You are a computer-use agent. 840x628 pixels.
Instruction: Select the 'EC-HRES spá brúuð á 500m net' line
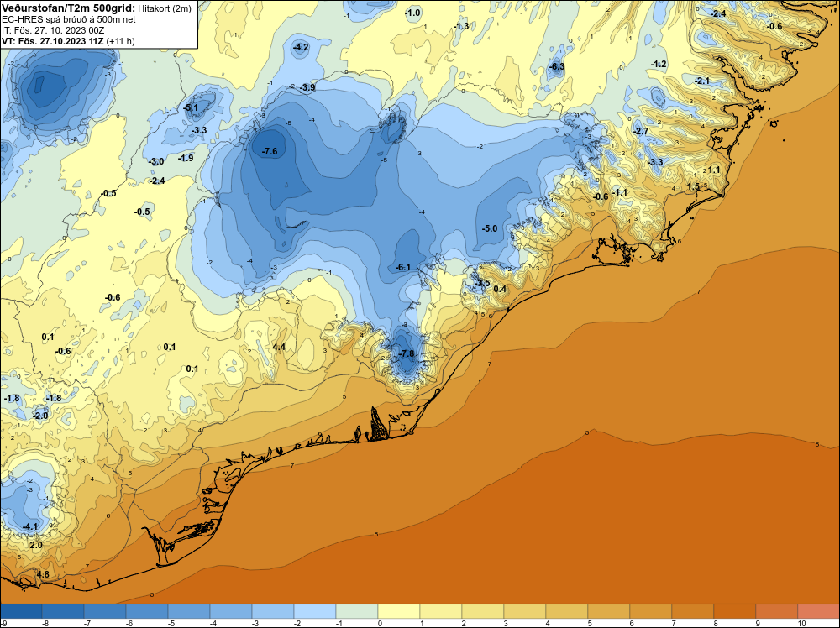point(69,19)
